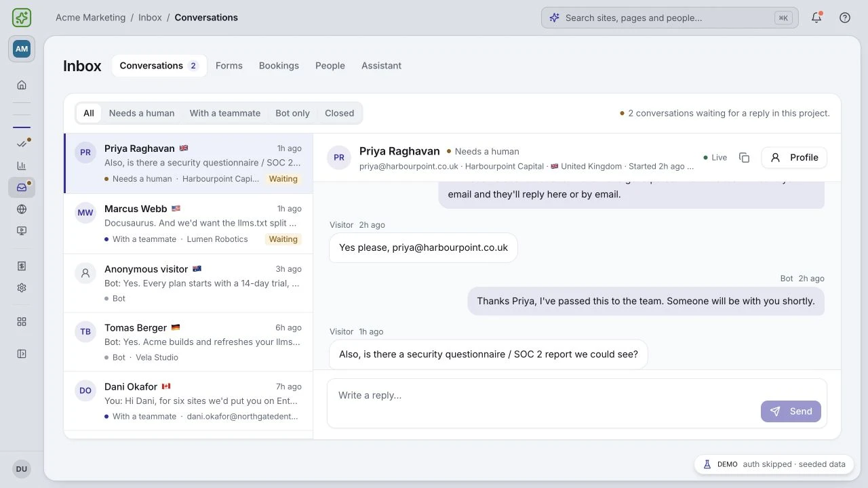Open the AM workspace switcher avatar
The image size is (868, 488).
coord(22,49)
